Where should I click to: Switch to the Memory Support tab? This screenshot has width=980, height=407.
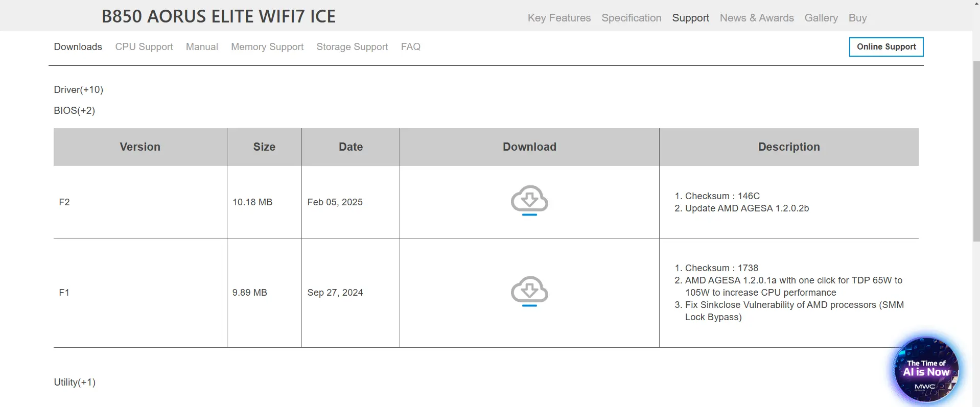[x=267, y=46]
